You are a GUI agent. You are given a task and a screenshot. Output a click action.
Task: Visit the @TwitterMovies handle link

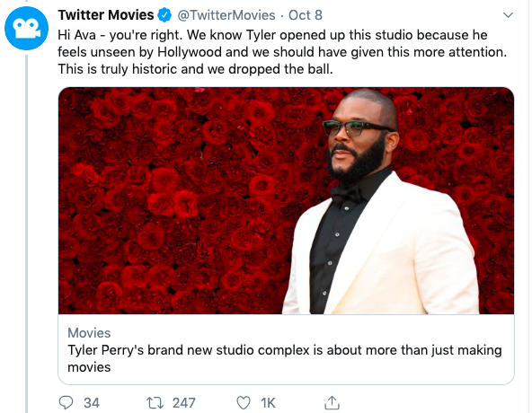pos(226,15)
